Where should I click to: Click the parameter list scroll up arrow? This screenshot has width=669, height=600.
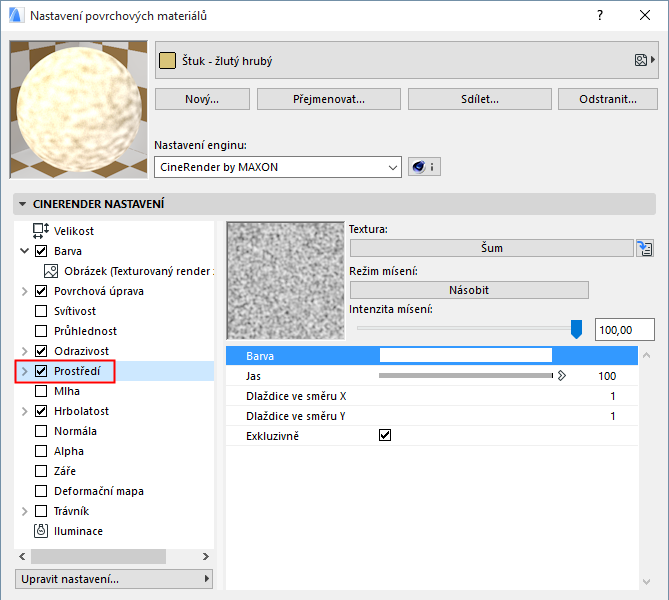pos(646,355)
